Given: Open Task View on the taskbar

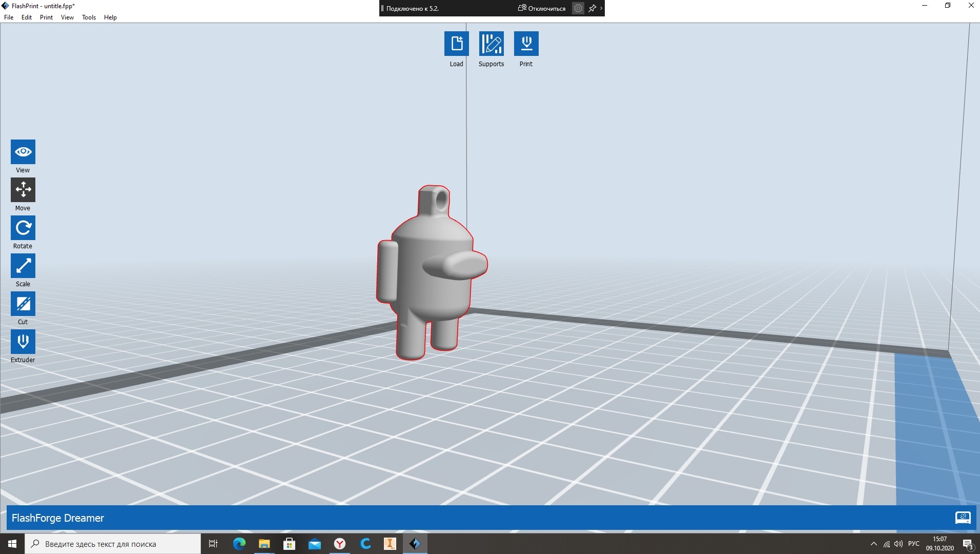Looking at the screenshot, I should coord(213,544).
